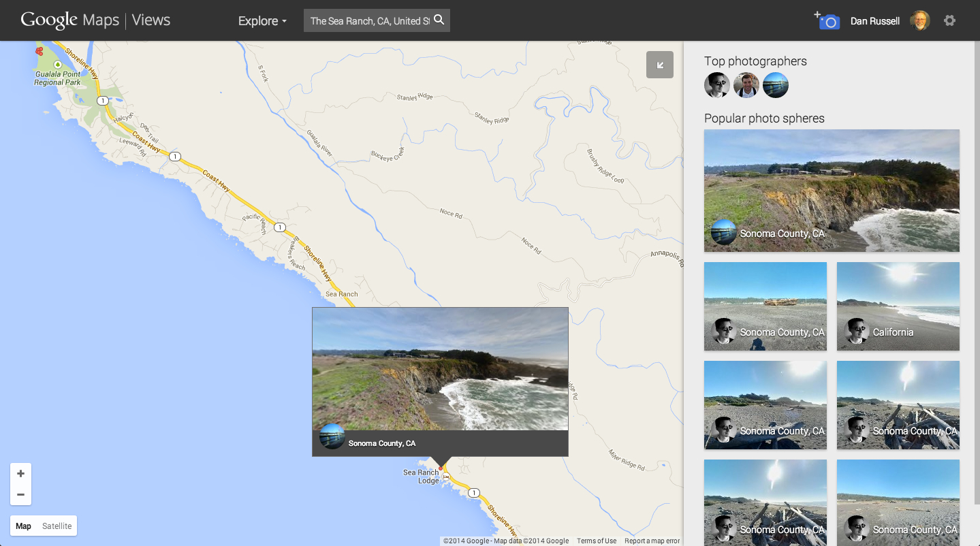Screen dimensions: 980x546
Task: Click the magnifier search icon
Action: (x=439, y=20)
